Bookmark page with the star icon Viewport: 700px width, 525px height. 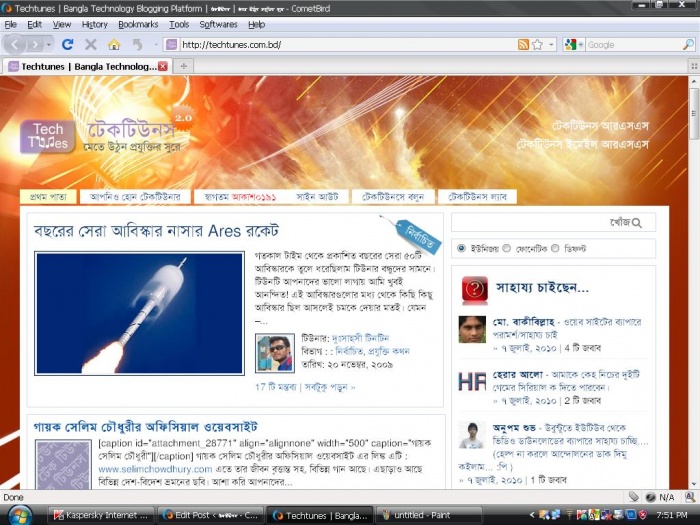point(538,45)
